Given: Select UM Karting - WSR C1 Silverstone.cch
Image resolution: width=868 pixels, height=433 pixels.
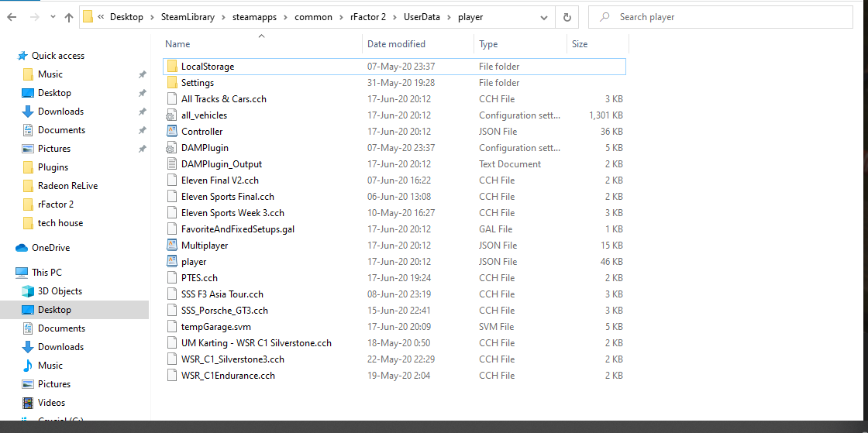Looking at the screenshot, I should (x=257, y=343).
